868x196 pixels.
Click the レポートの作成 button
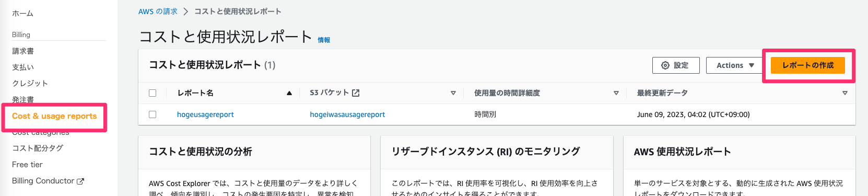[807, 65]
